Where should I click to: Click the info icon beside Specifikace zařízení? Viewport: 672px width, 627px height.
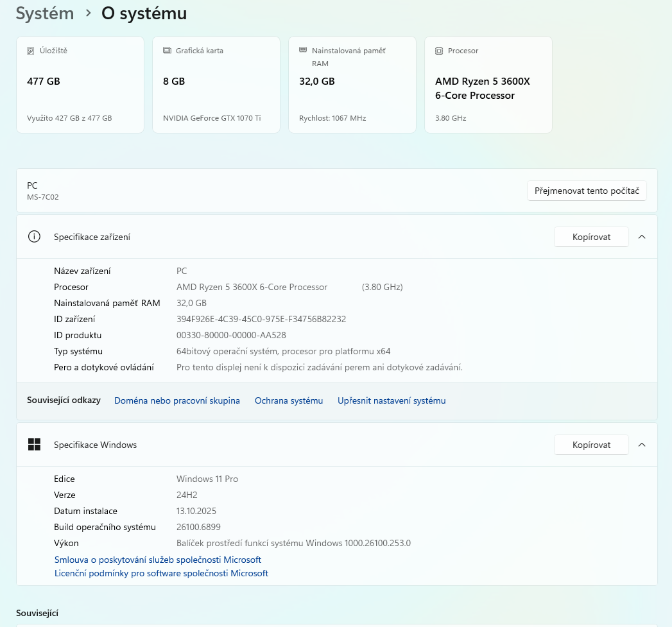[34, 237]
